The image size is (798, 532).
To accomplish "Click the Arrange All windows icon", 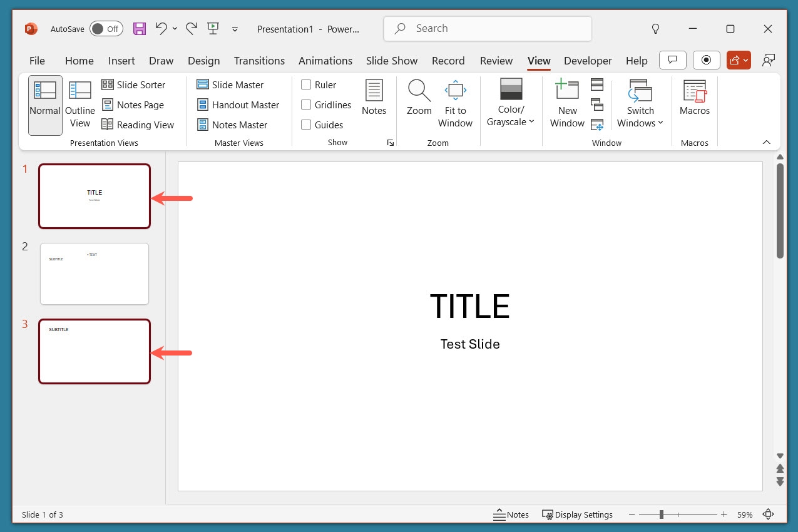I will (597, 84).
